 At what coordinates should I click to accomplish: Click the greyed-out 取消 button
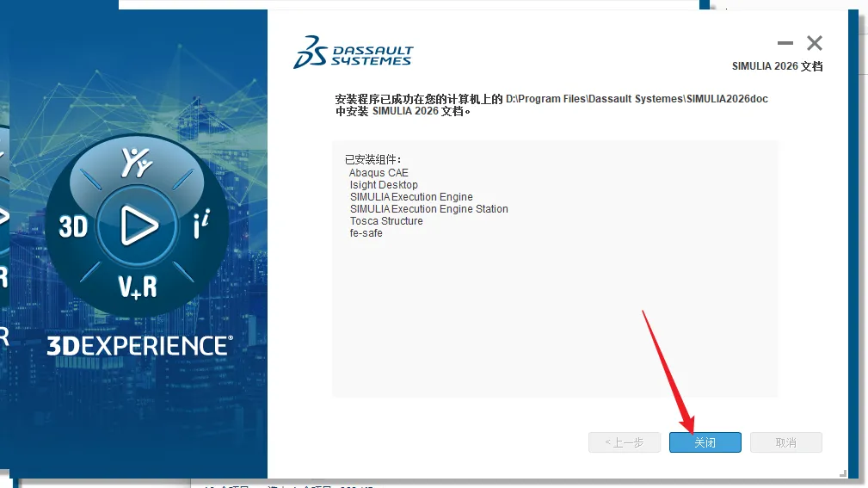(x=785, y=442)
